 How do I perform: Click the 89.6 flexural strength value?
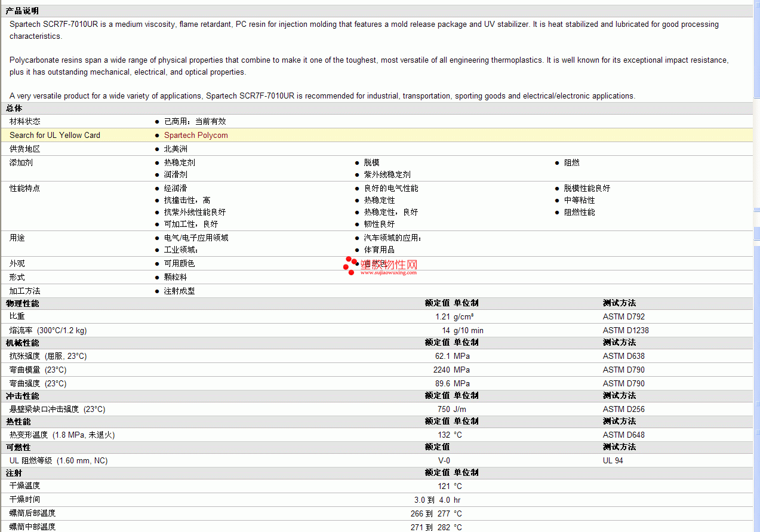tap(442, 383)
